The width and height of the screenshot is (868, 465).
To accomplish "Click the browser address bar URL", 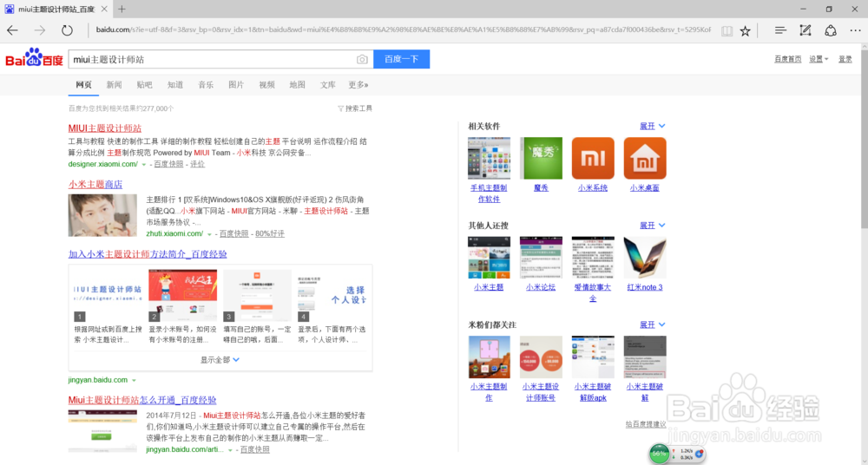I will (403, 29).
